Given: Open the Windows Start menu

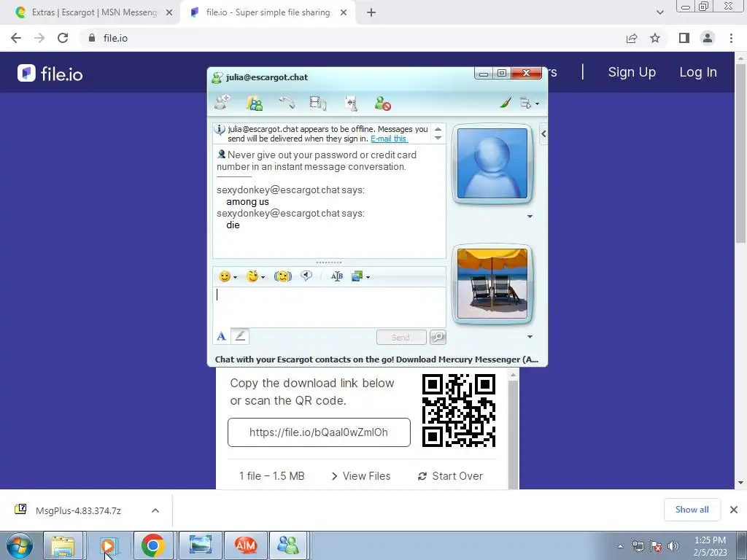Looking at the screenshot, I should pos(20,545).
